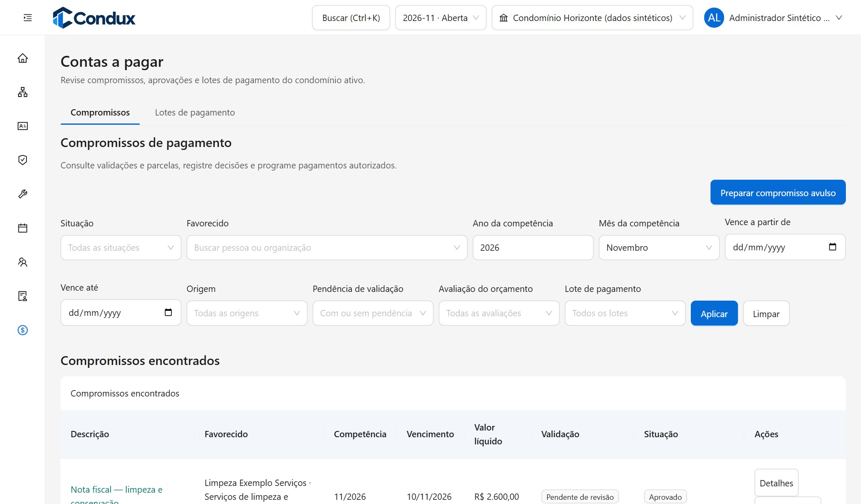Click the bank building icon in condominium selector

tap(503, 18)
